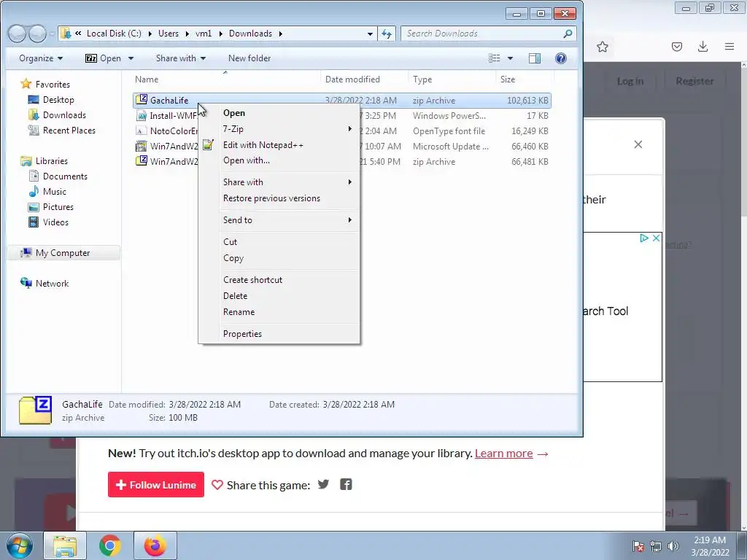Sort by the Size column header
The width and height of the screenshot is (747, 560).
524,79
